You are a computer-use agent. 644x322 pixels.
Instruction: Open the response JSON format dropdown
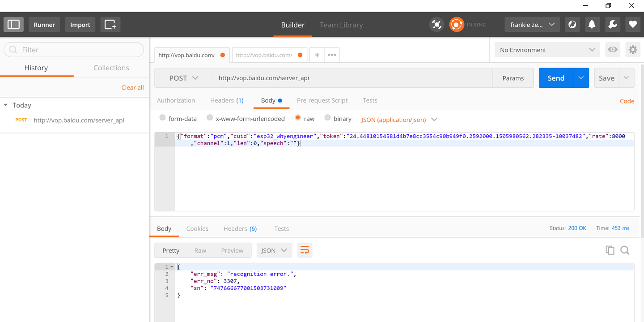(274, 250)
